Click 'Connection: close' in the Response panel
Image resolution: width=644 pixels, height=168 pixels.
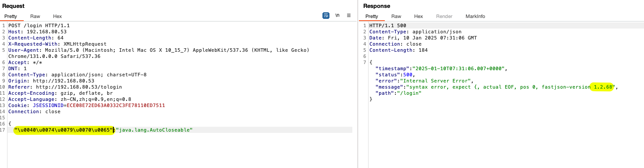point(395,44)
